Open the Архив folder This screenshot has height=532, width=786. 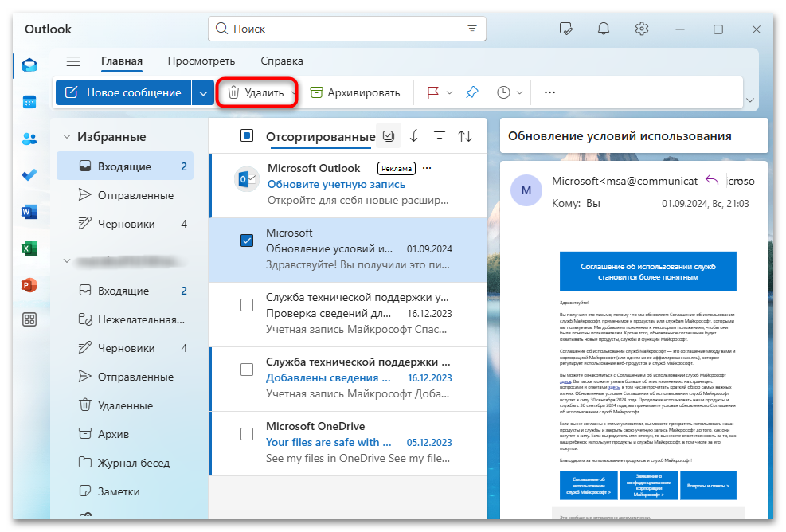point(125,434)
